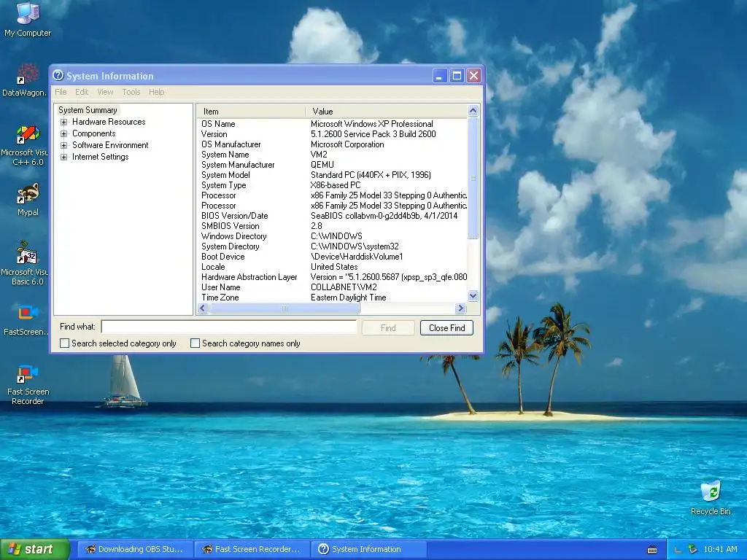Viewport: 747px width, 560px height.
Task: Expand the Software Environment node
Action: tap(64, 145)
